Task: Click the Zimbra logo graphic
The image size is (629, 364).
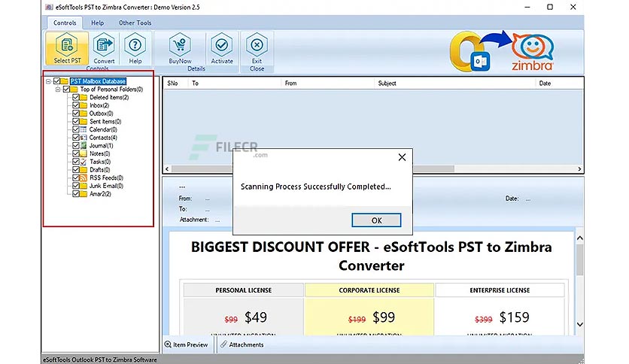Action: 533,52
